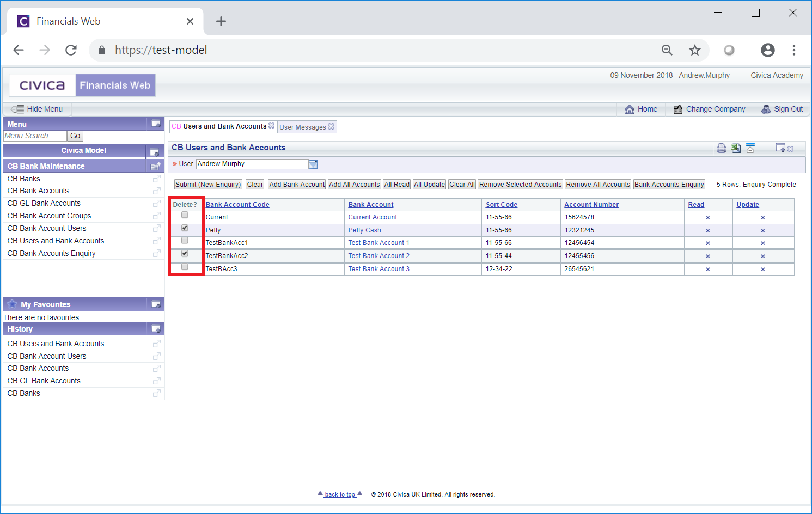Hide Menu arrow icon
812x514 pixels.
pyautogui.click(x=17, y=109)
